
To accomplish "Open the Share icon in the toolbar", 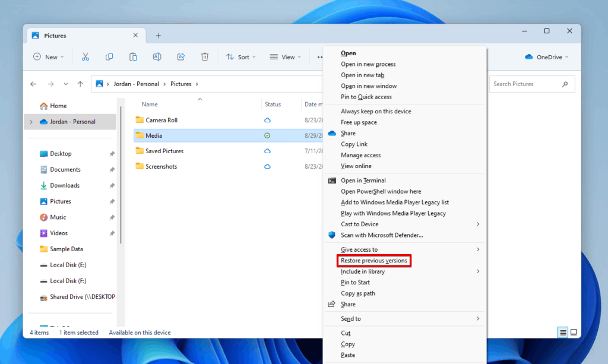I will [x=180, y=56].
